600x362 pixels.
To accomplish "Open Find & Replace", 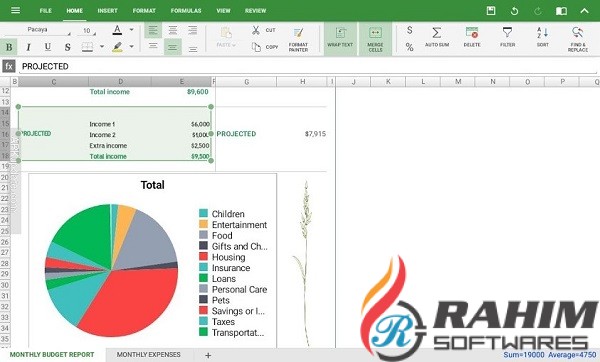I will click(x=578, y=39).
